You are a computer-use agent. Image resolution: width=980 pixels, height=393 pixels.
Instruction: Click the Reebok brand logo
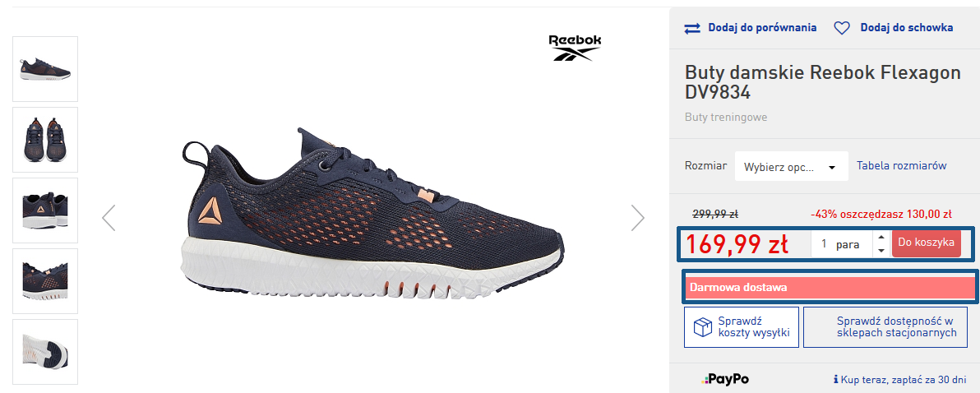click(x=575, y=48)
